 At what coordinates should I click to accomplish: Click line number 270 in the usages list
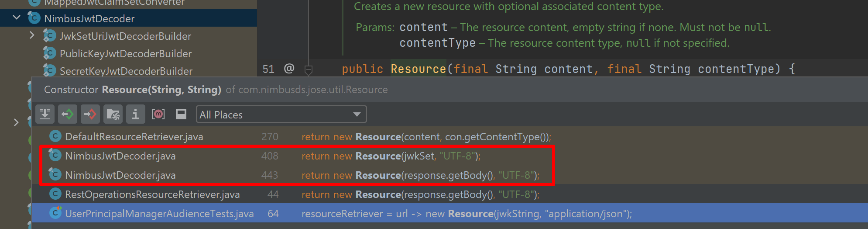point(270,137)
